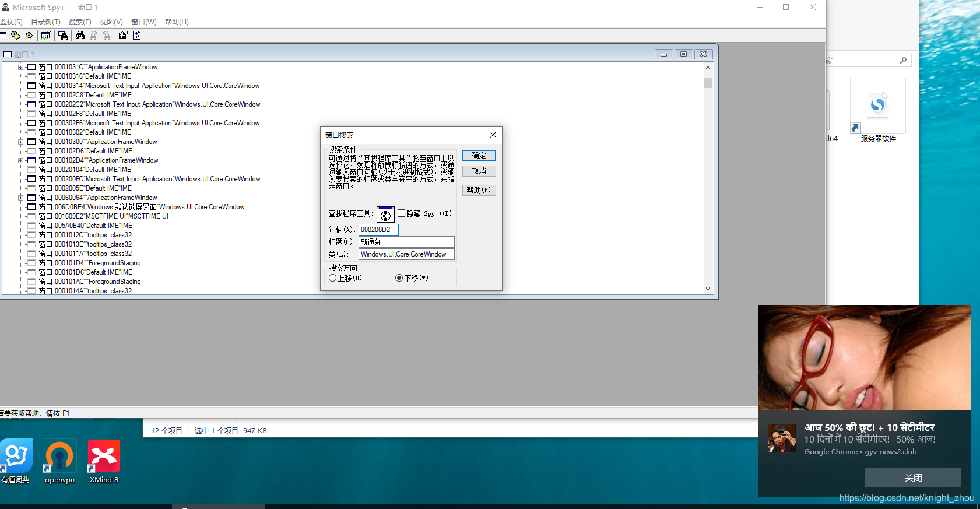Open the 搜索(E) menu

point(80,22)
